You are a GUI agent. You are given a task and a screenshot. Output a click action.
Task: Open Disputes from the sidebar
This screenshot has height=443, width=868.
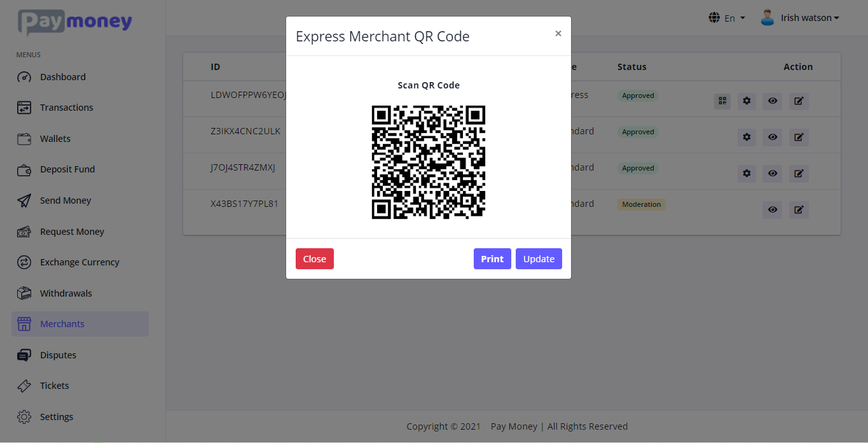(57, 355)
